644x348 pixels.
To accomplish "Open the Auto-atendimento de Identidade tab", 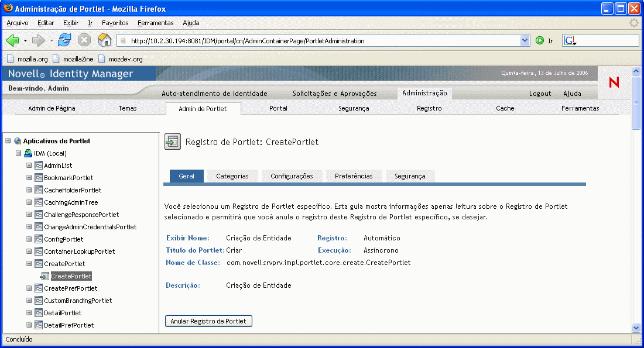I will click(214, 94).
